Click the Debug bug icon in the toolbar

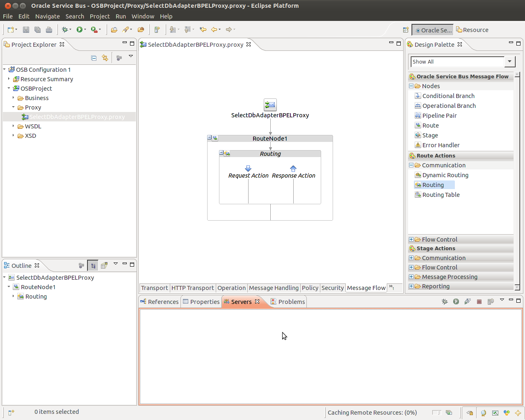tap(64, 30)
